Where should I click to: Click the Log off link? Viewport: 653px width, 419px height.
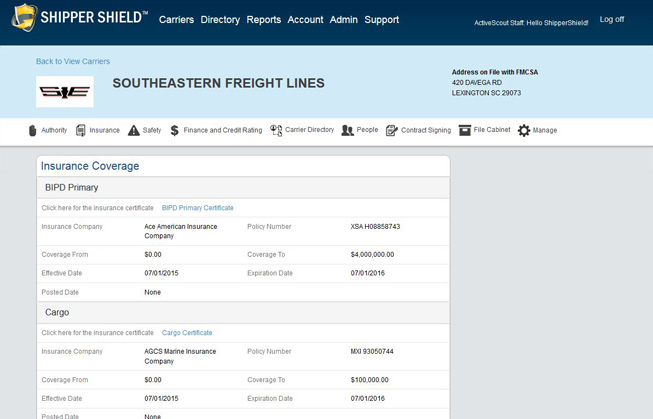click(x=611, y=20)
